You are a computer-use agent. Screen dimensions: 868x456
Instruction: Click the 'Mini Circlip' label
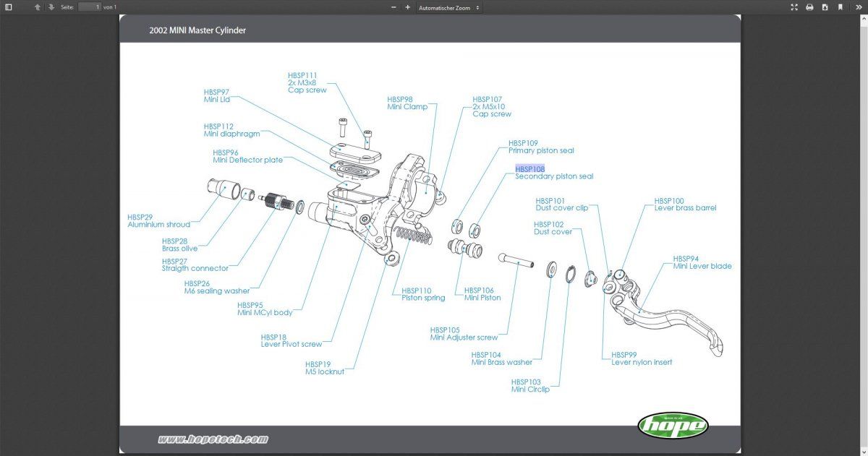(x=530, y=390)
